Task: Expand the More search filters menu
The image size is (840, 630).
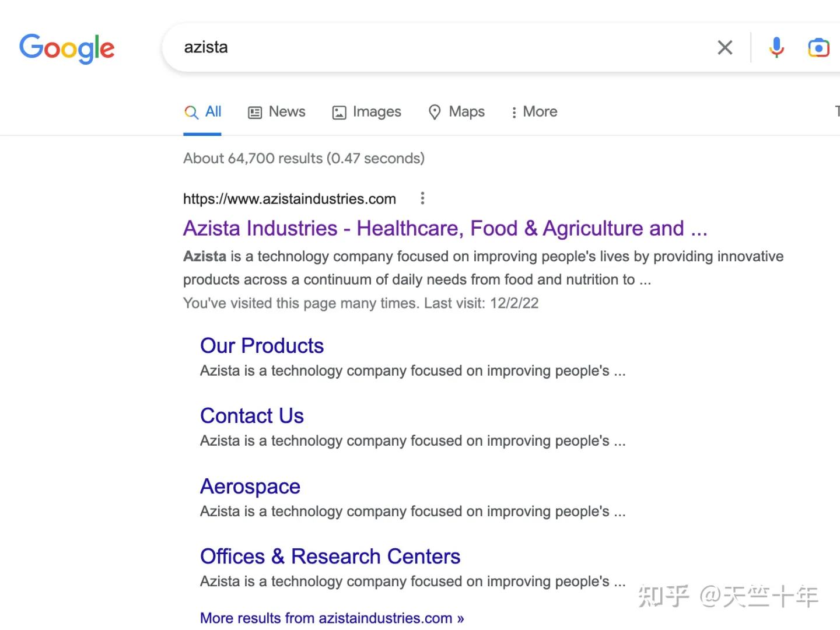Action: 534,112
